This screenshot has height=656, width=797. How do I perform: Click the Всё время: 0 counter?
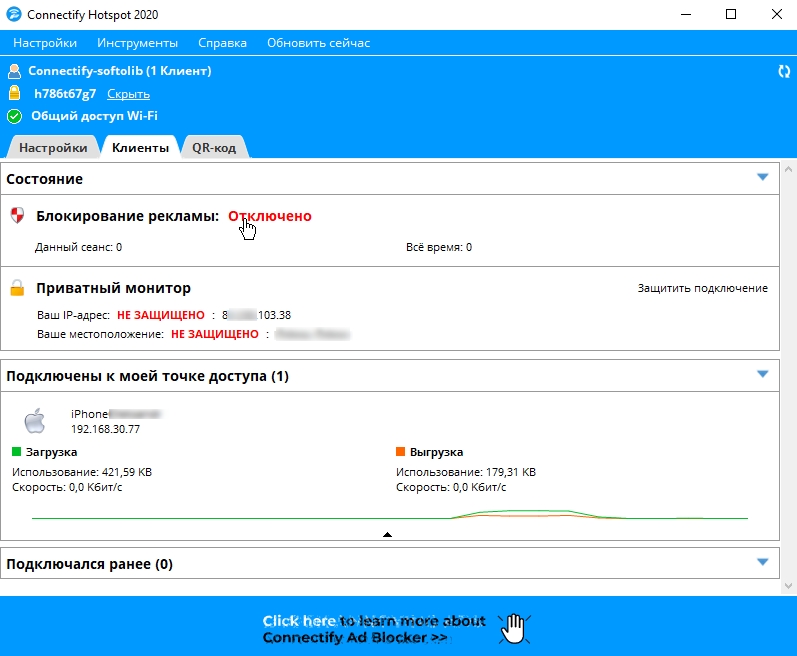439,247
